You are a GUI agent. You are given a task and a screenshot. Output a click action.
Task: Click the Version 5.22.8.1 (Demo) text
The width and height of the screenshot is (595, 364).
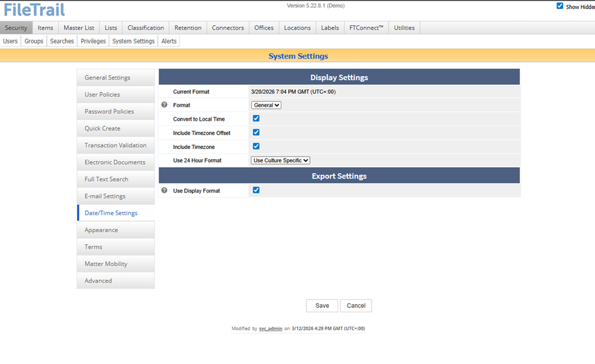pos(316,5)
